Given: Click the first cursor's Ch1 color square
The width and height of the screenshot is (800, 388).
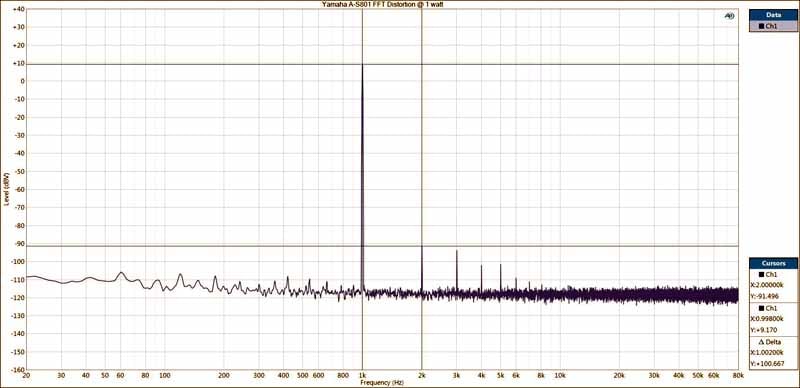Looking at the screenshot, I should 762,275.
